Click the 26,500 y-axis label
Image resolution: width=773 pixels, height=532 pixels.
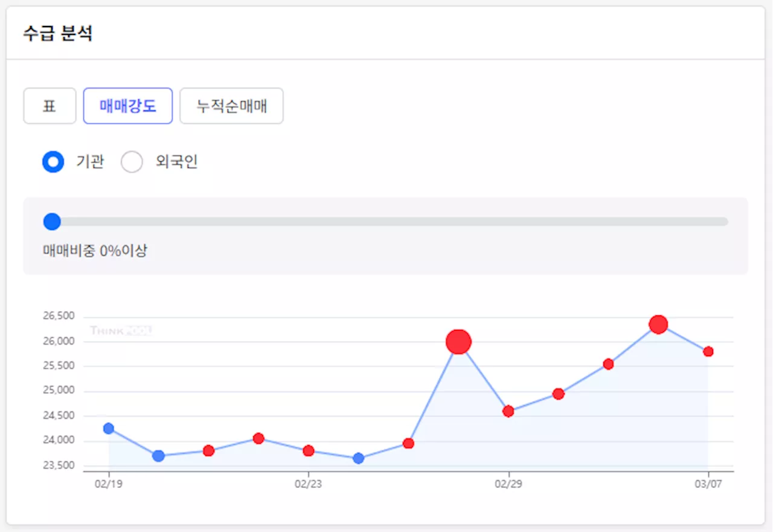click(x=59, y=316)
